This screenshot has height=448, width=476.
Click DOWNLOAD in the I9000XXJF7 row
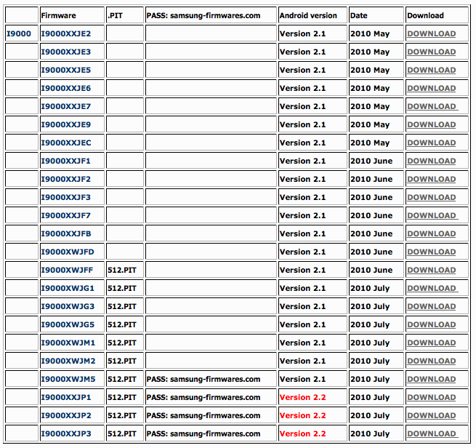pyautogui.click(x=431, y=215)
